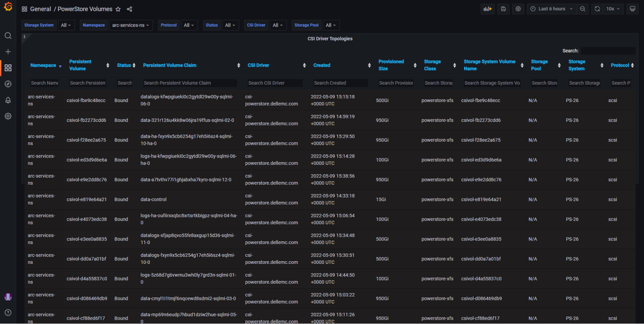Click PowerStore Volumes dashboard title
The width and height of the screenshot is (644, 324).
(85, 9)
